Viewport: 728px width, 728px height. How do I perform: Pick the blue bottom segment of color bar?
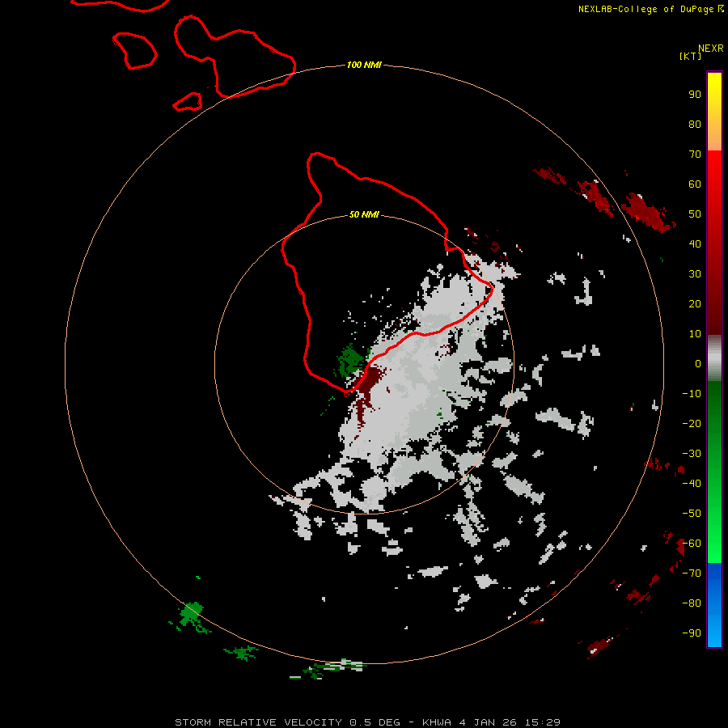pos(714,605)
